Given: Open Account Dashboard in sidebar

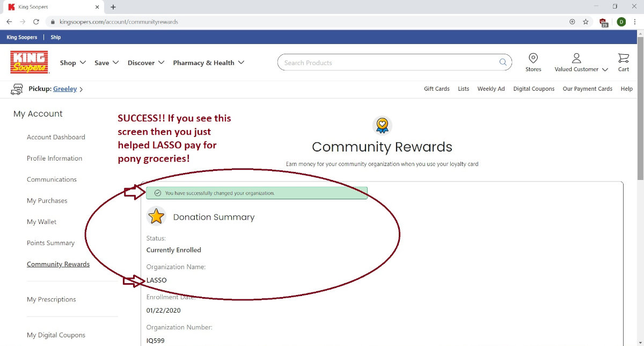Looking at the screenshot, I should coord(56,137).
